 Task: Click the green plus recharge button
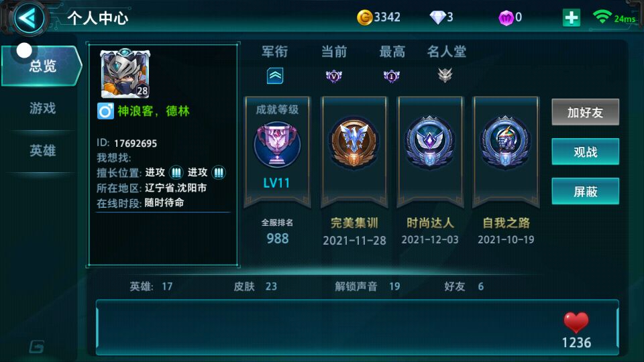click(x=572, y=17)
